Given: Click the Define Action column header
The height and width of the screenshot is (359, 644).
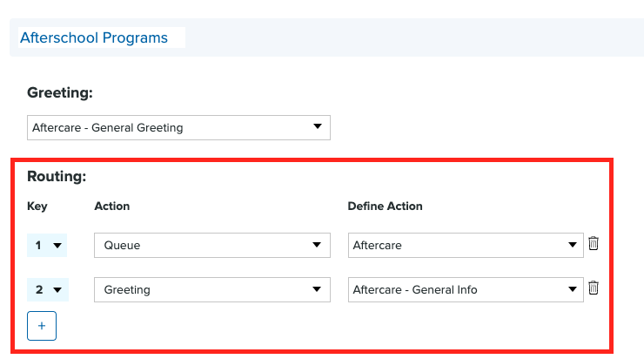Looking at the screenshot, I should pyautogui.click(x=385, y=207).
